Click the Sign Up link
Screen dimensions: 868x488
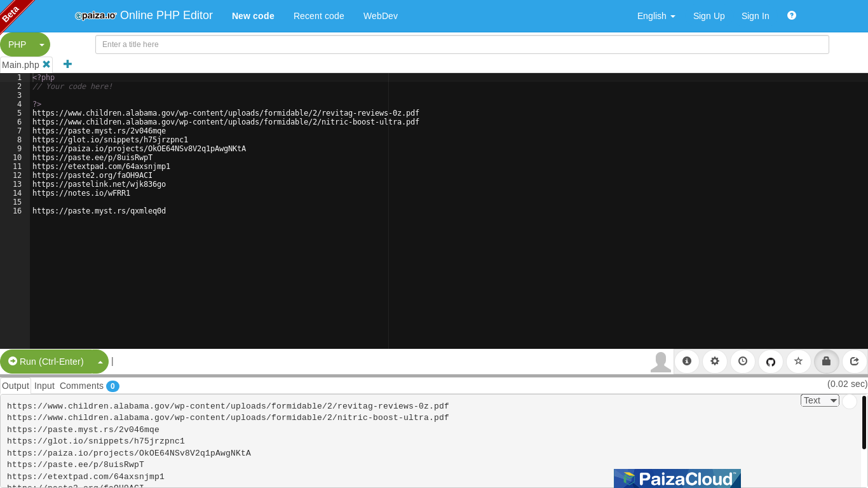[x=709, y=16]
